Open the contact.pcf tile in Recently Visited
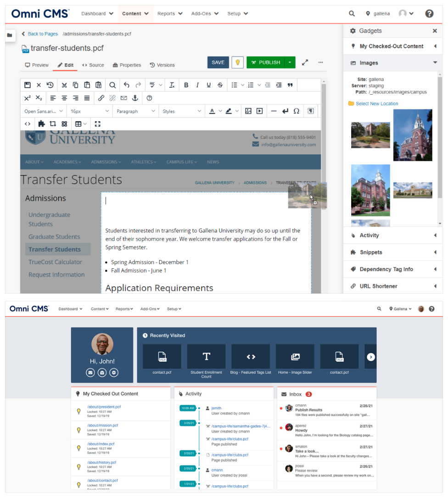 162,359
